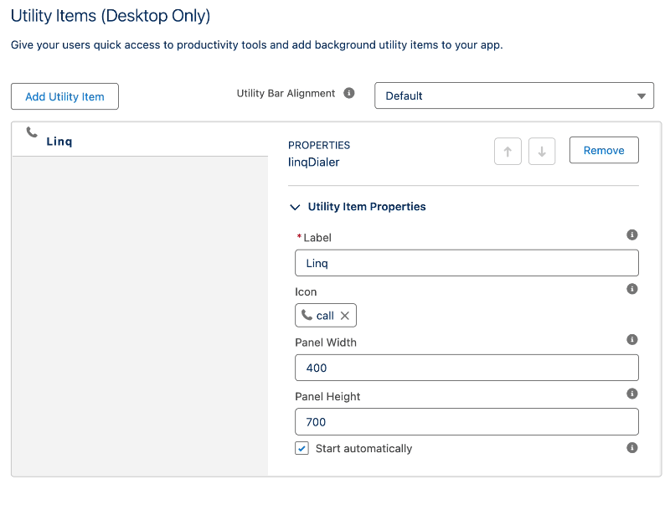Show info tooltip for Panel Height
670x505 pixels.
(632, 394)
